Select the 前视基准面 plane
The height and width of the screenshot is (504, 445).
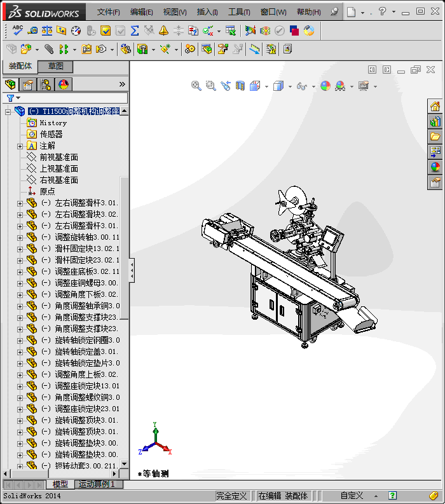point(59,157)
